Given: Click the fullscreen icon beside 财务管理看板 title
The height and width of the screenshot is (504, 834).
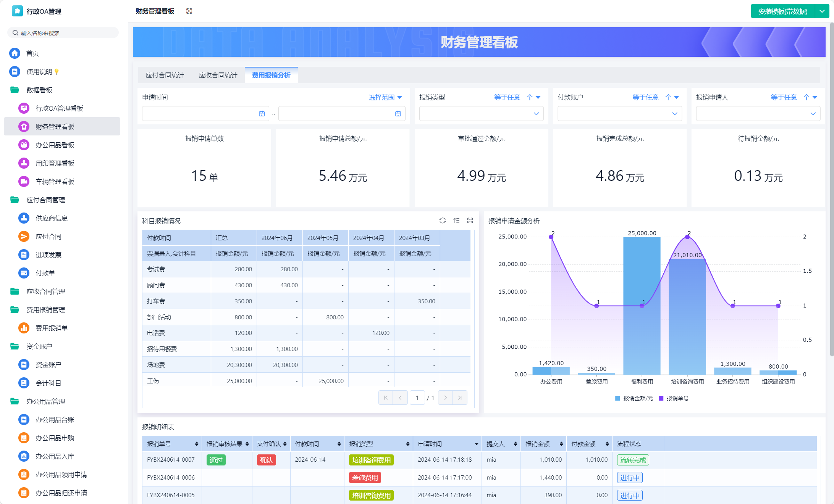Looking at the screenshot, I should [189, 11].
